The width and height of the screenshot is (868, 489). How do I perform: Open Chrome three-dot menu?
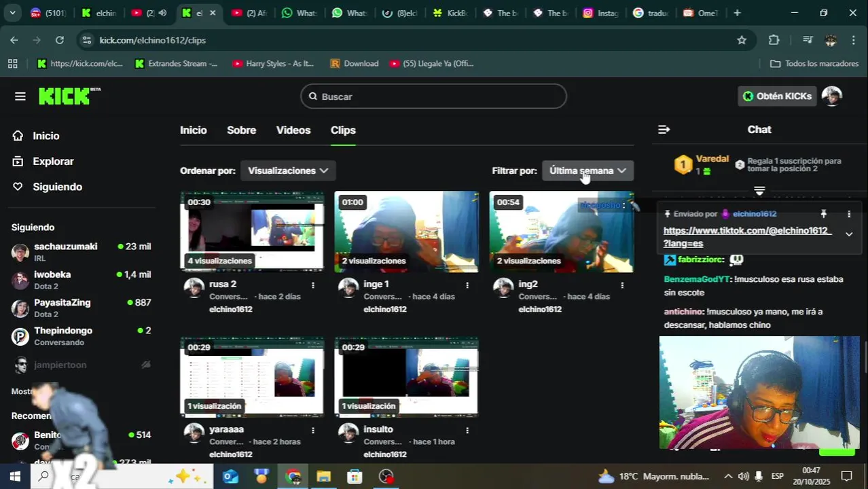pyautogui.click(x=853, y=40)
